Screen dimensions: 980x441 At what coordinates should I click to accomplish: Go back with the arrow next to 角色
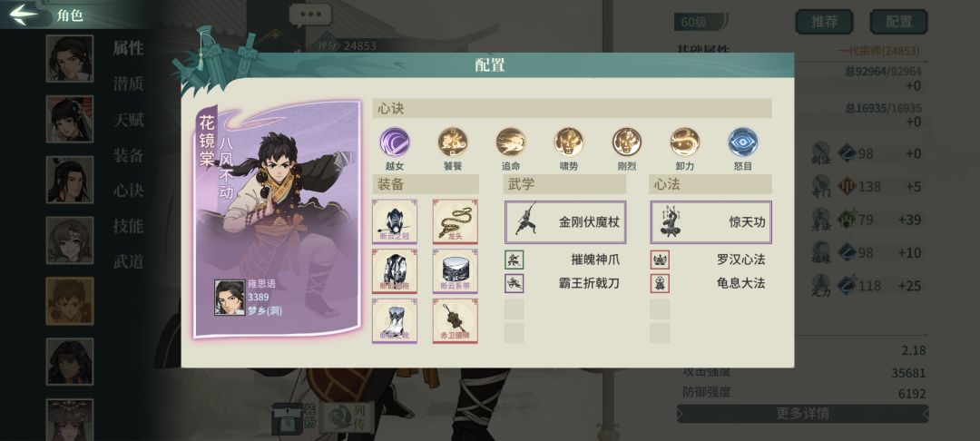[x=24, y=15]
